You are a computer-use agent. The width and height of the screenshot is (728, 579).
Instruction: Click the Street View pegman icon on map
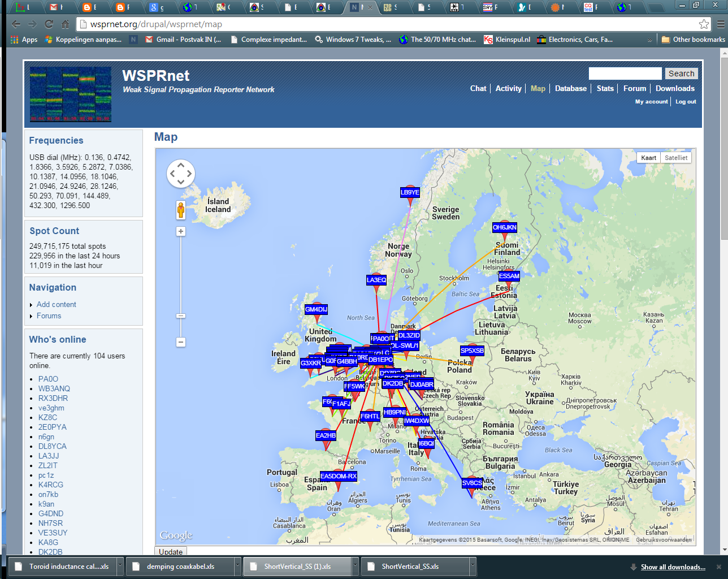point(180,210)
